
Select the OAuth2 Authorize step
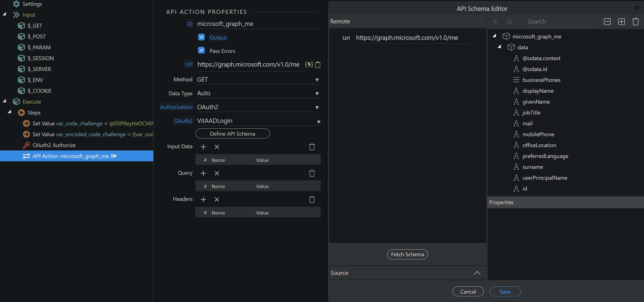point(54,145)
